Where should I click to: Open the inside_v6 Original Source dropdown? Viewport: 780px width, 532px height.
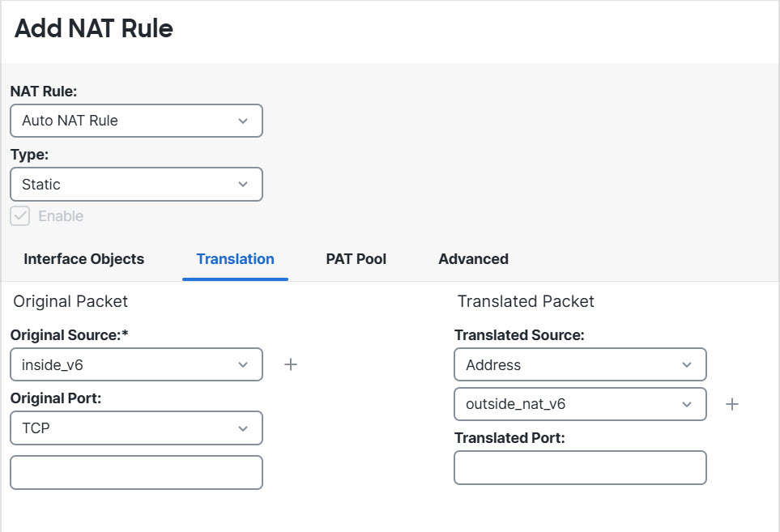pos(136,364)
